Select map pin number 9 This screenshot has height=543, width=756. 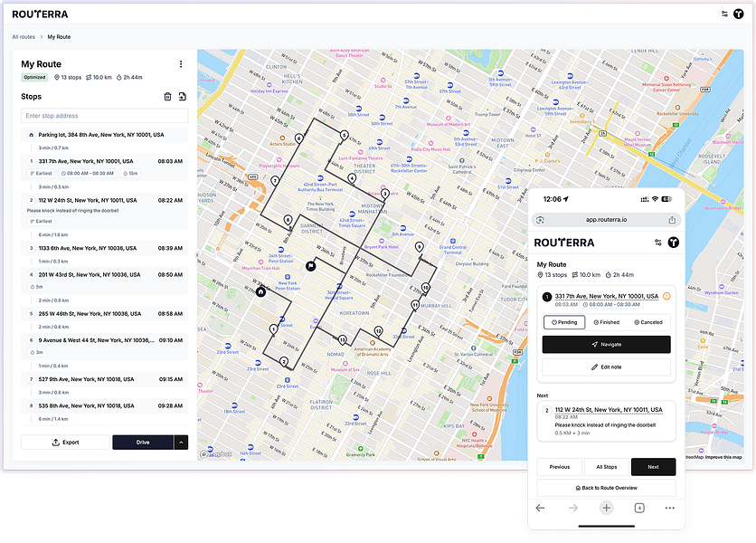tap(420, 247)
